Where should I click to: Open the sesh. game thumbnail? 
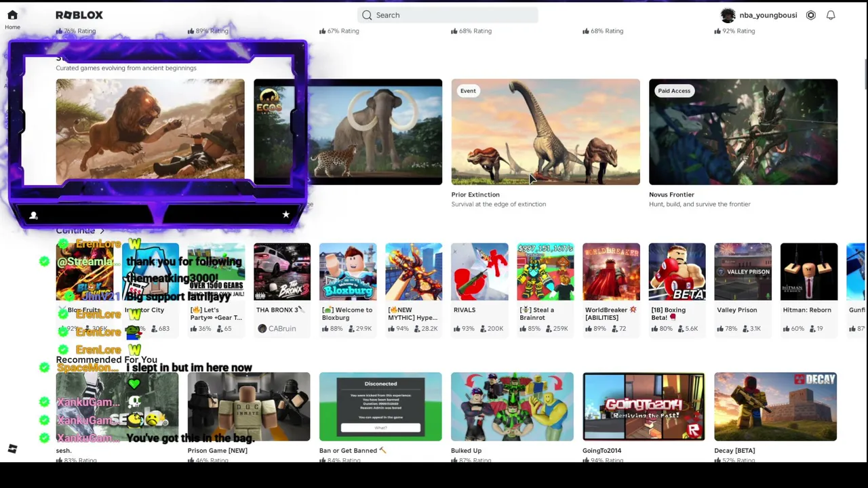click(117, 407)
